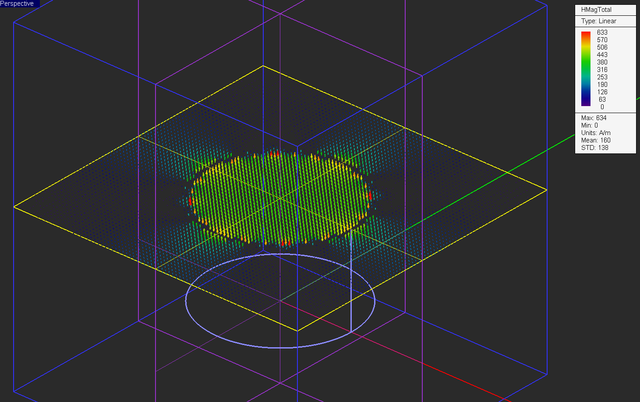Screen dimensions: 640x402
Task: Select the 570 legend value
Action: pos(602,40)
